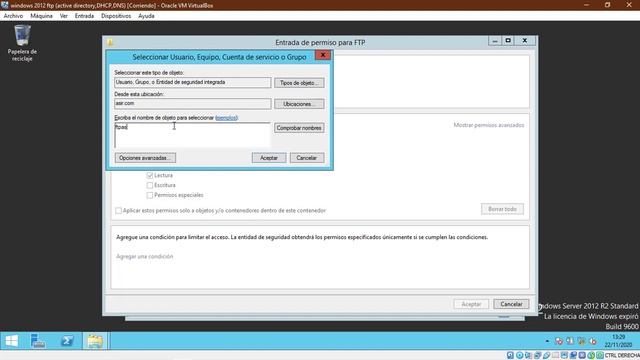This screenshot has height=360, width=640.
Task: Open the Archivo menu
Action: 13,16
